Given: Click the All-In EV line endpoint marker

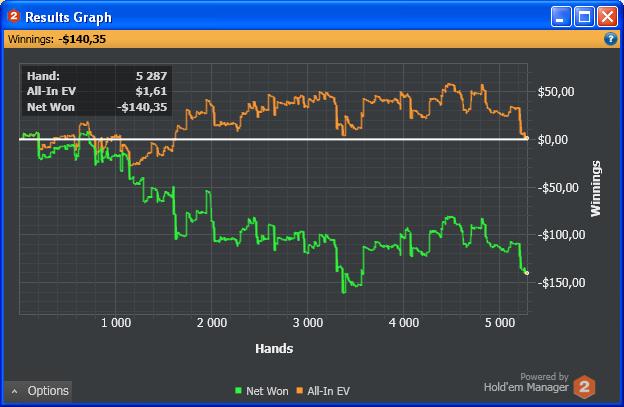Looking at the screenshot, I should point(526,138).
